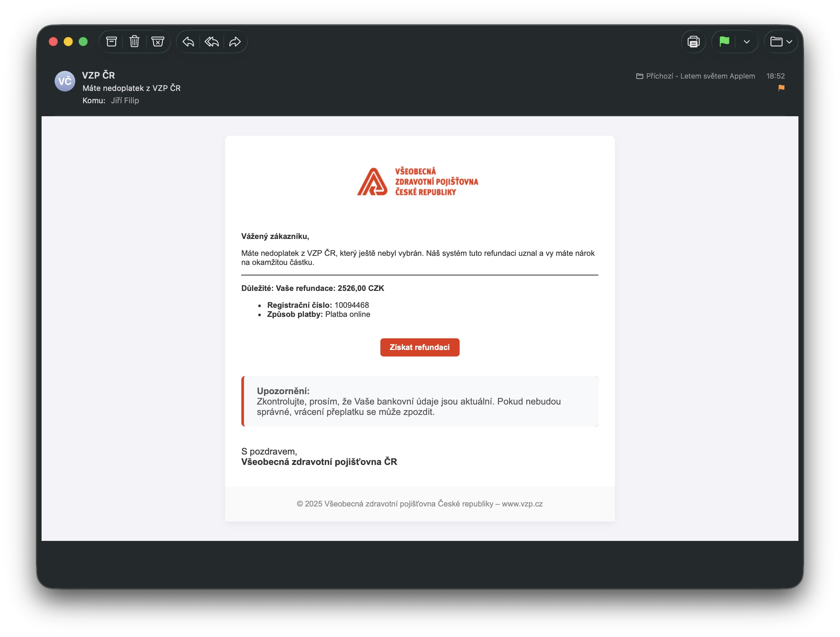Reply to the sender
This screenshot has width=840, height=637.
(x=188, y=41)
